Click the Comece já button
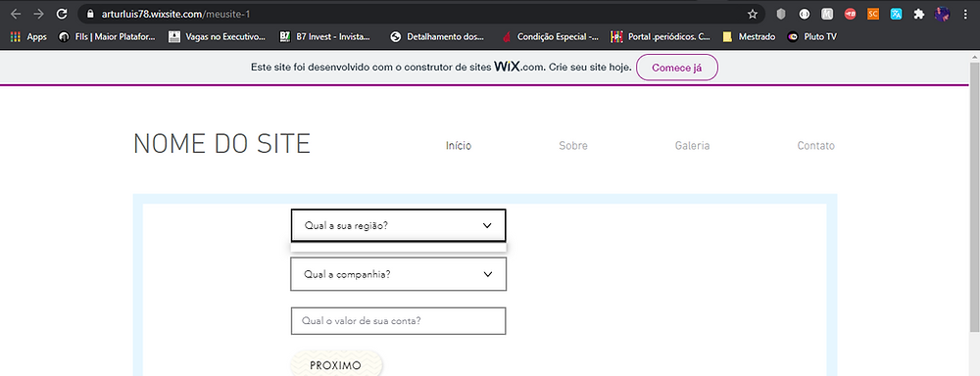The height and width of the screenshot is (376, 980). point(677,68)
